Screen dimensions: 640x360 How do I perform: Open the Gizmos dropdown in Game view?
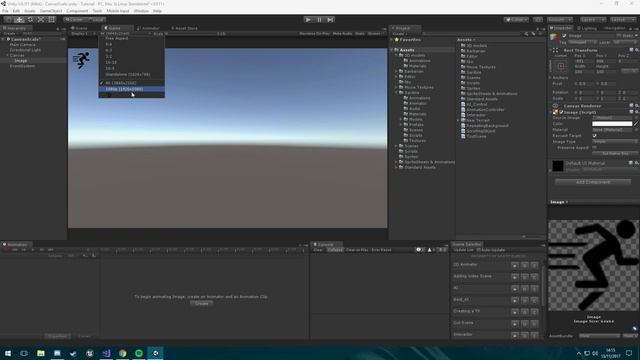click(375, 33)
